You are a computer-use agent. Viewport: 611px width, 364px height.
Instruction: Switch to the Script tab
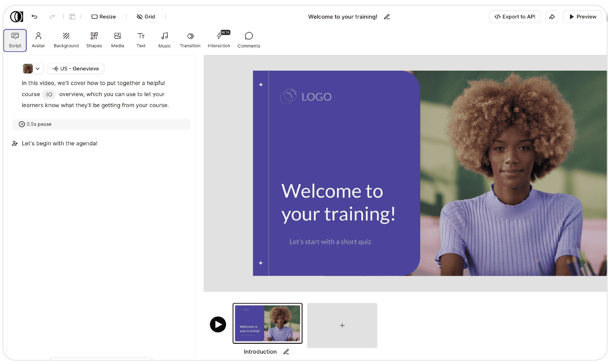15,40
